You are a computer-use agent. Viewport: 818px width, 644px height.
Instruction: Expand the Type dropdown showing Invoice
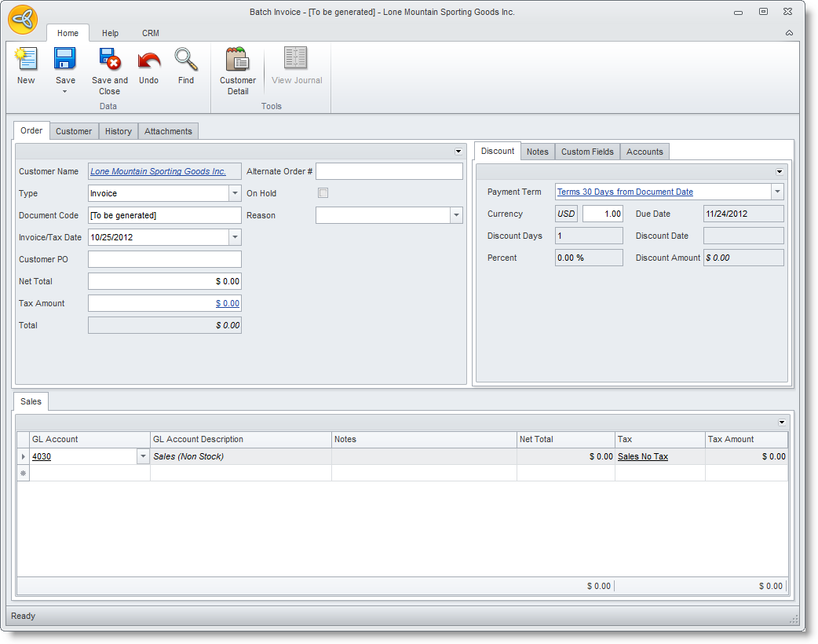pyautogui.click(x=235, y=193)
